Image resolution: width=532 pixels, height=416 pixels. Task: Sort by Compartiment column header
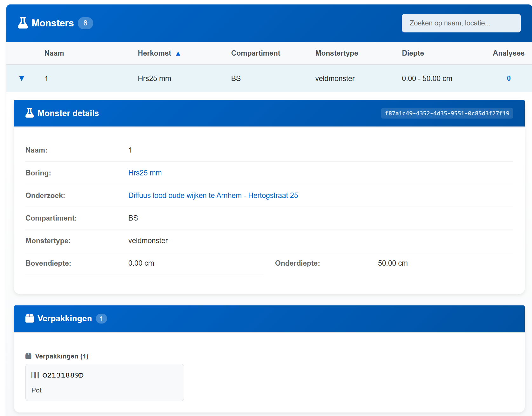(255, 53)
